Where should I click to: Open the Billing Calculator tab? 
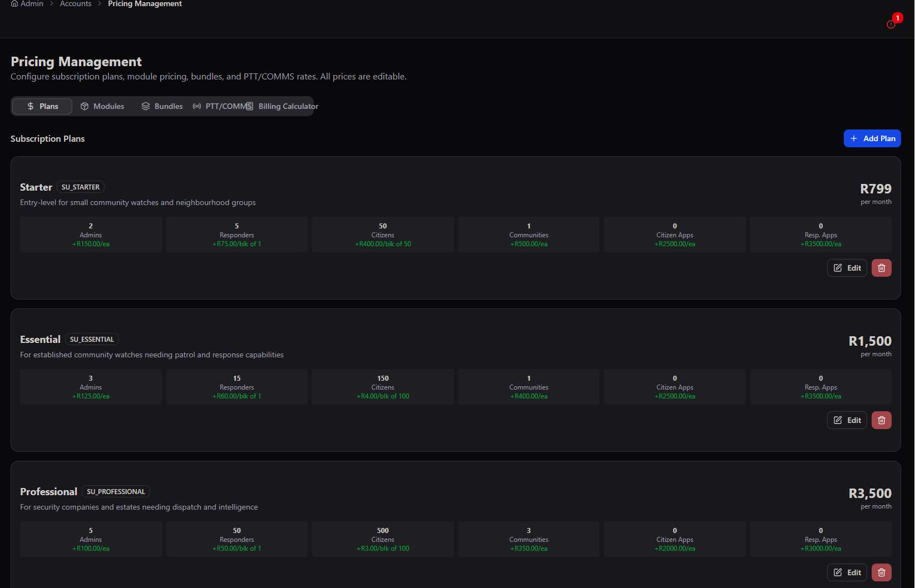283,106
